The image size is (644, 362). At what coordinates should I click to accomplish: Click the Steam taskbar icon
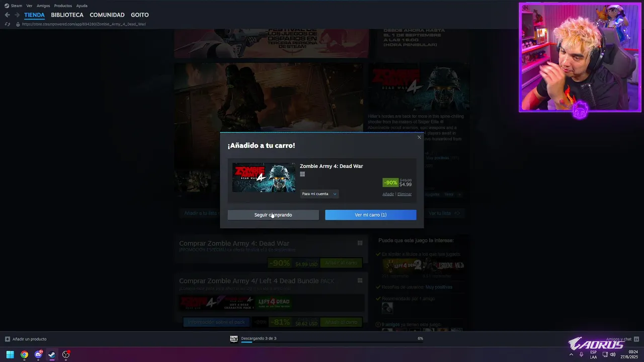pyautogui.click(x=52, y=354)
